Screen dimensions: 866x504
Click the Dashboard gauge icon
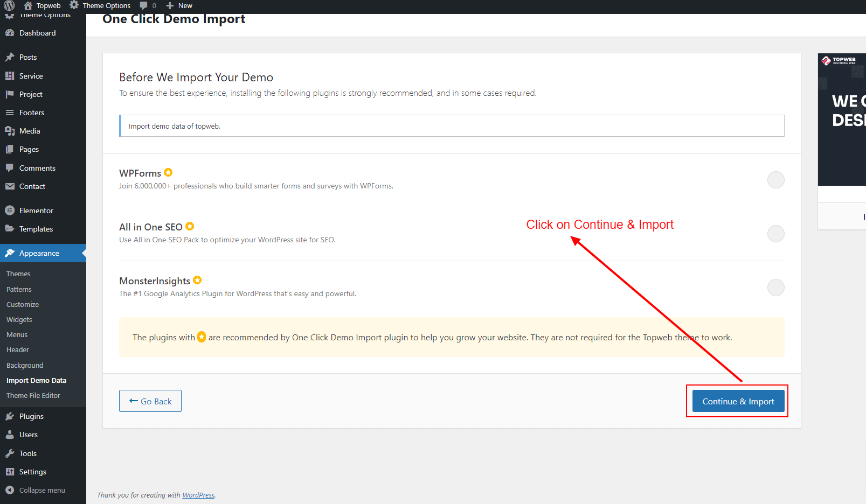tap(10, 33)
